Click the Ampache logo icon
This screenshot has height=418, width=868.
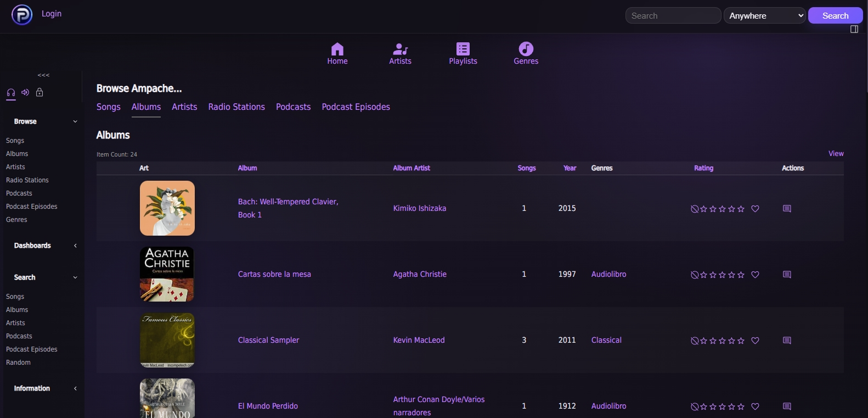(22, 15)
